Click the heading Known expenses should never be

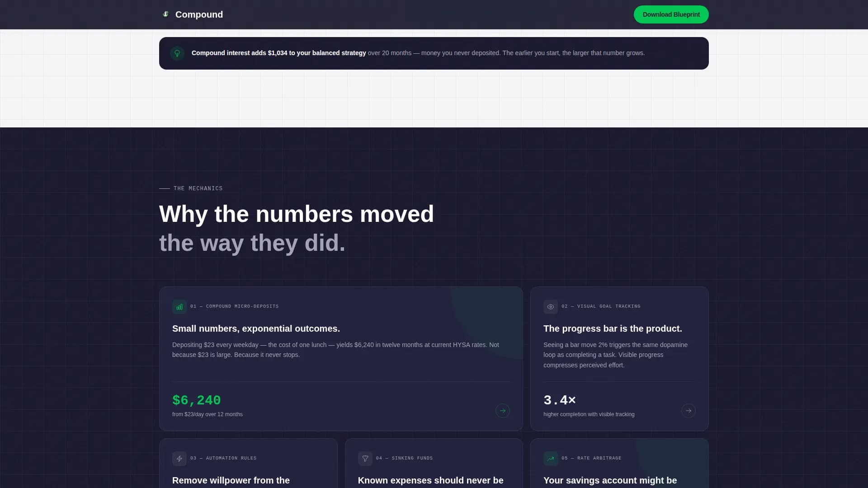[430, 480]
